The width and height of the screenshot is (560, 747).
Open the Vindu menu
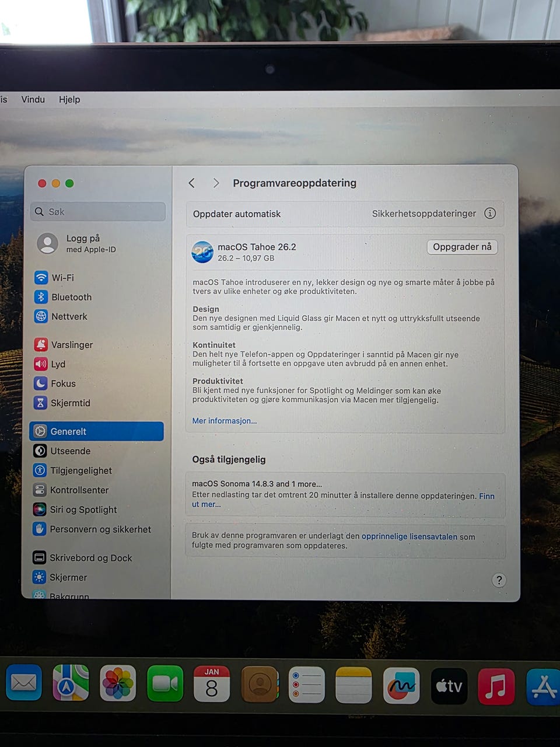coord(33,99)
